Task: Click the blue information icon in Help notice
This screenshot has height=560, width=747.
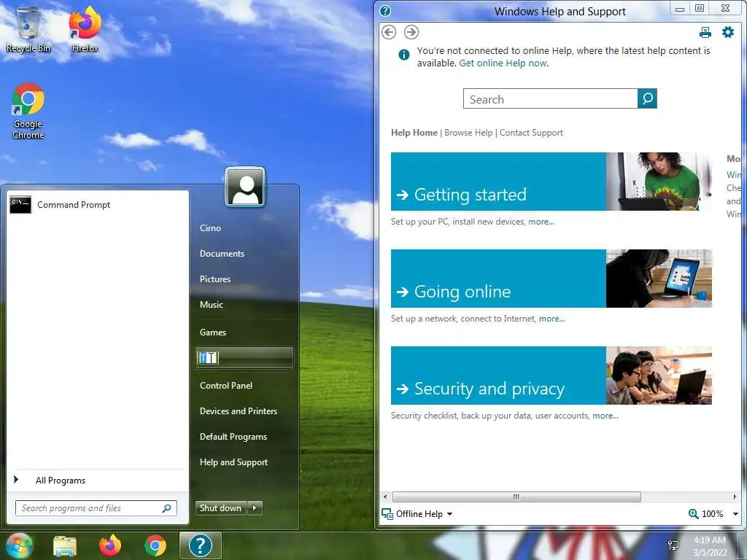Action: (x=404, y=55)
